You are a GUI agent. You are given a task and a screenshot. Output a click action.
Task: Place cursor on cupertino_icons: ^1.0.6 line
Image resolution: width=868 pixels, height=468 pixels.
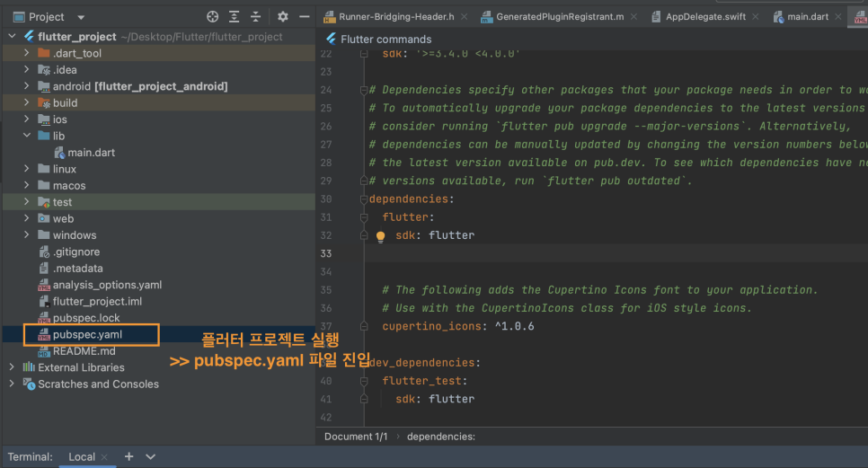point(457,326)
